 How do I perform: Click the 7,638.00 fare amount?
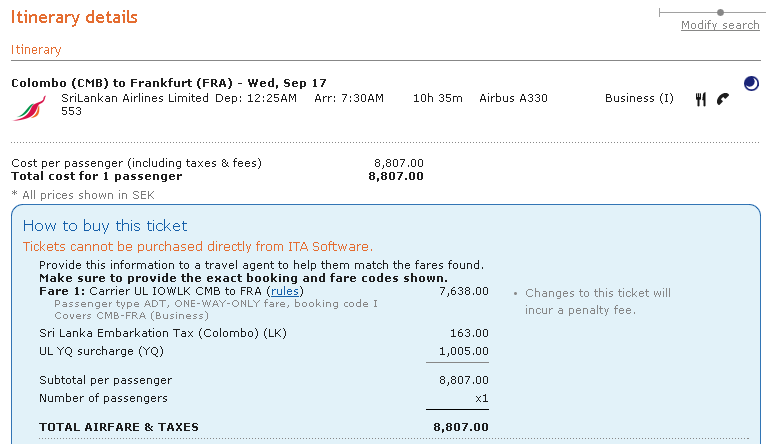(464, 291)
